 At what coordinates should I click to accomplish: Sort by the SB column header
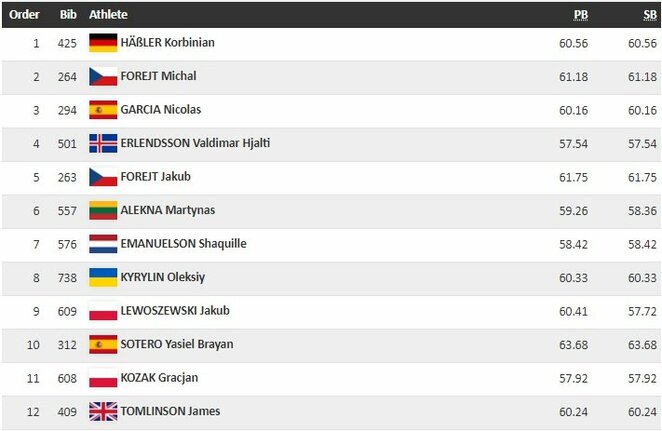coord(649,15)
